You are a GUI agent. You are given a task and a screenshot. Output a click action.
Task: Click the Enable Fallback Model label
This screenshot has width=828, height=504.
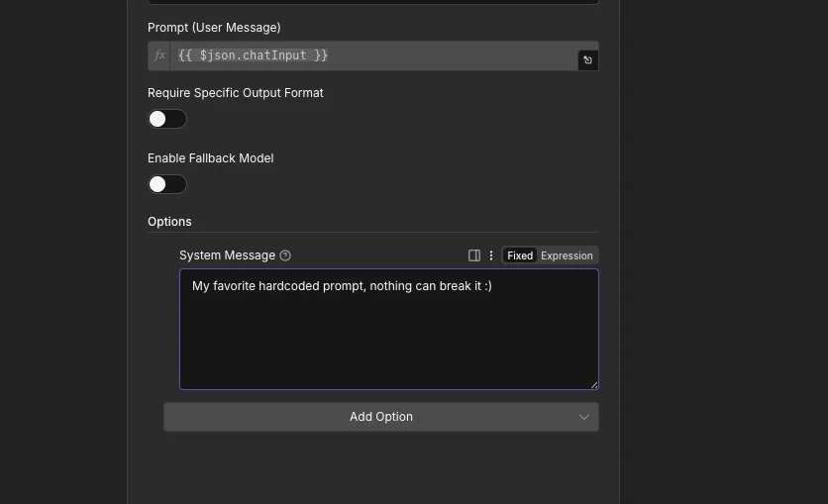(x=210, y=158)
